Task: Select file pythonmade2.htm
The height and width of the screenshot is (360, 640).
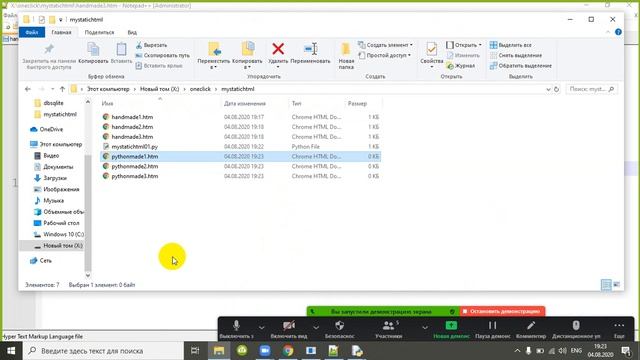Action: [x=135, y=166]
